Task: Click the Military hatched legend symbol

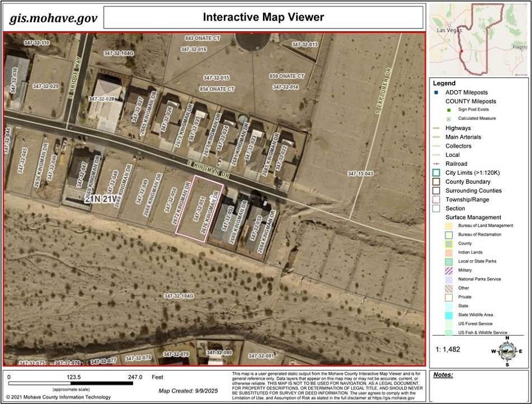Action: point(448,270)
